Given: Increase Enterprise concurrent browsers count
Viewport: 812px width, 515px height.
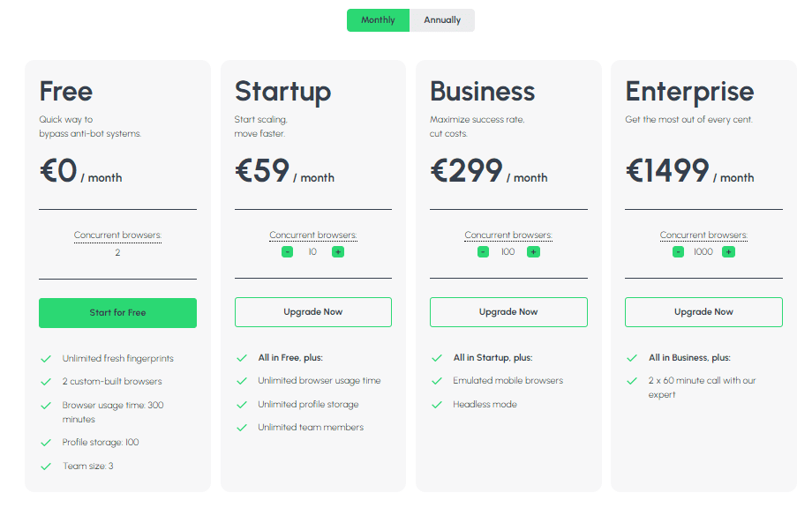Looking at the screenshot, I should click(x=728, y=252).
